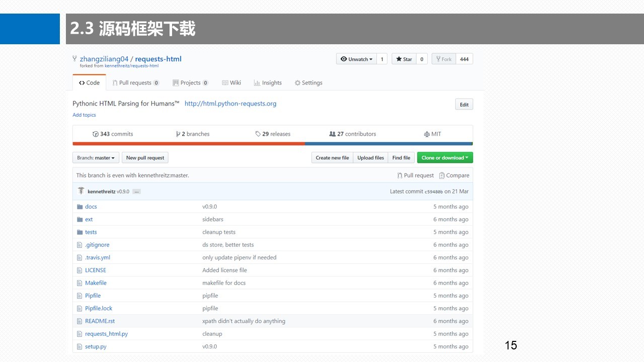
Task: Open the stargazers count 0
Action: [422, 59]
